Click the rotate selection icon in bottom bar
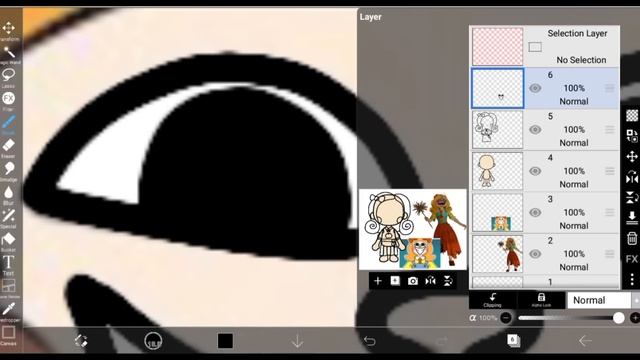The image size is (640, 360). pos(81,340)
